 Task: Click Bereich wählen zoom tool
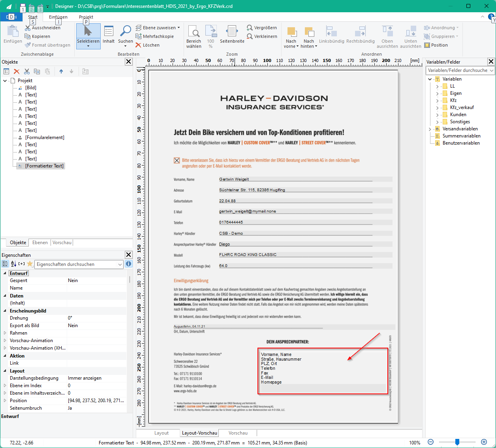[x=194, y=37]
